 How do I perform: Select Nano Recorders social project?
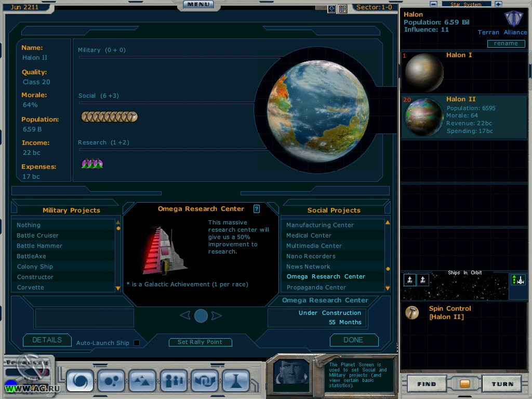click(333, 256)
